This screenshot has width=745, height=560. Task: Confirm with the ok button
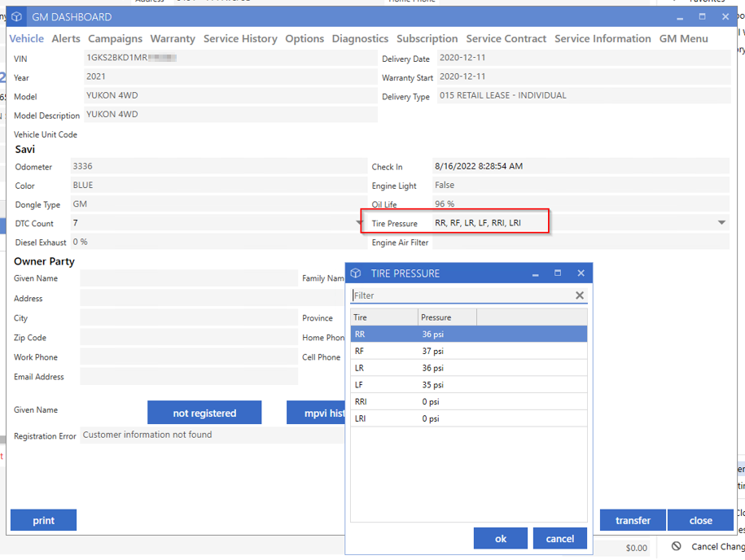500,538
